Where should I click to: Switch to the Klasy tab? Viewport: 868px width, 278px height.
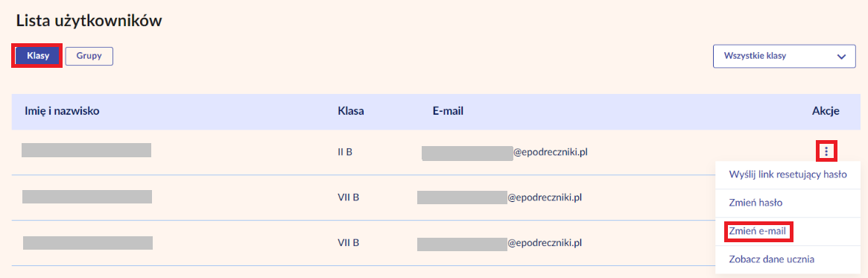(x=38, y=57)
